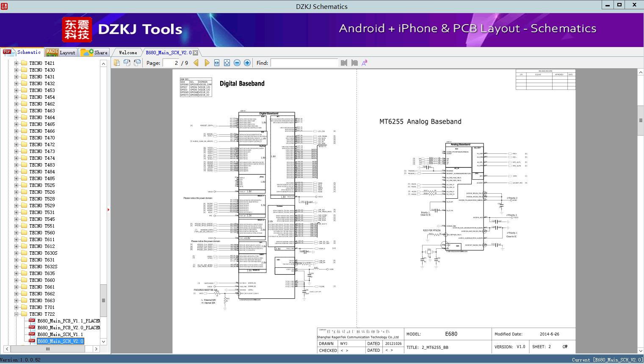Collapse the TECNO T722 folder

[x=17, y=314]
